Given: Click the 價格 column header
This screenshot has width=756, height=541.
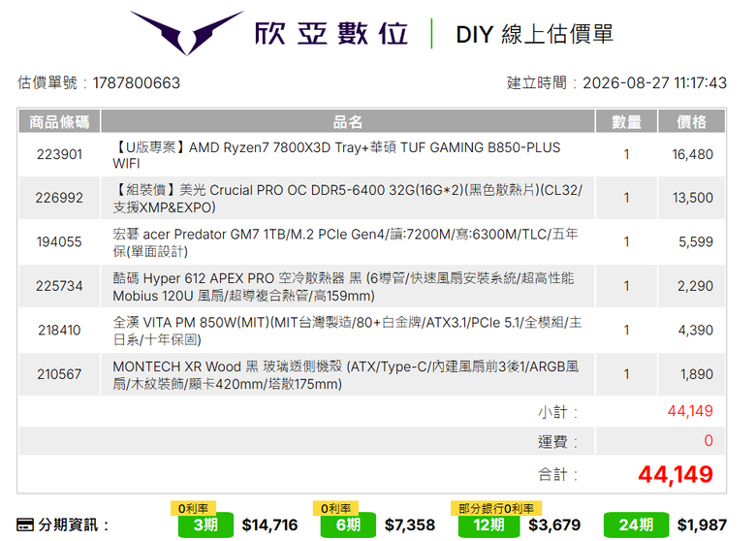Looking at the screenshot, I should (691, 121).
